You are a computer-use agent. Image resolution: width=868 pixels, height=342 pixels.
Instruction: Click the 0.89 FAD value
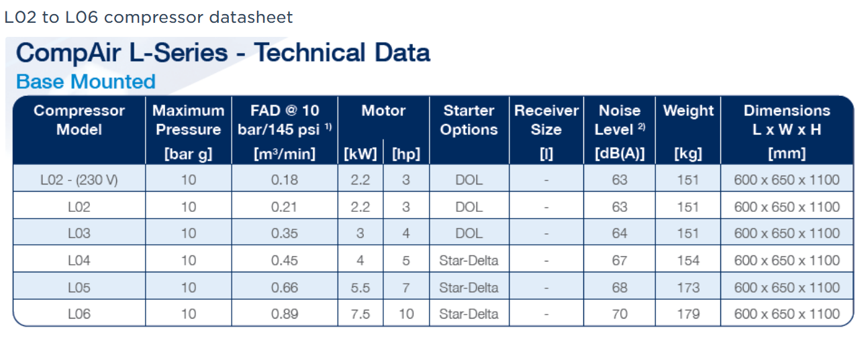point(285,314)
